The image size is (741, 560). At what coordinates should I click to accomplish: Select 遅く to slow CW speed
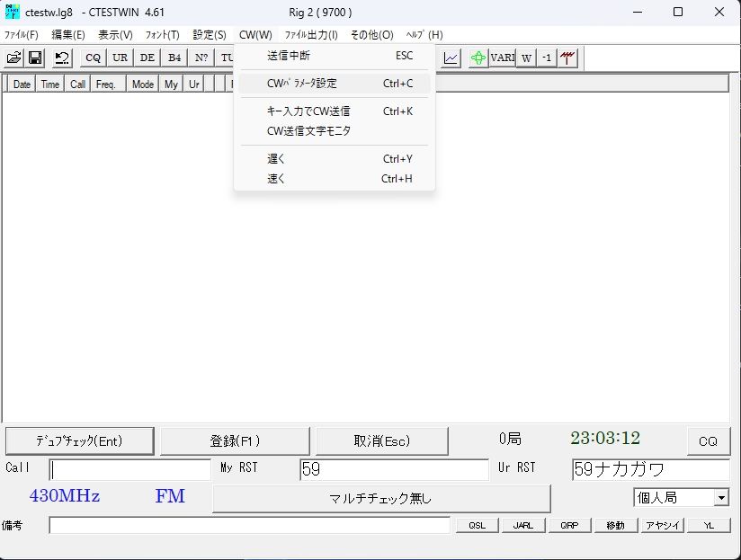pos(335,159)
